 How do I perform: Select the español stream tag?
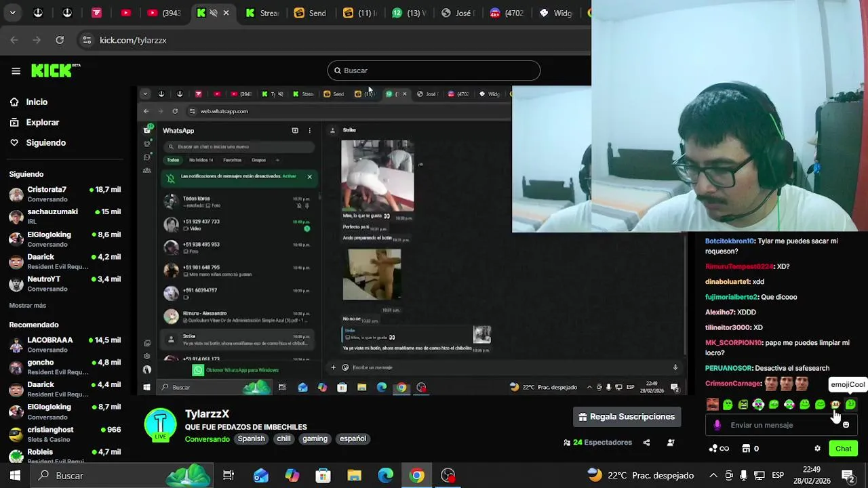[x=353, y=439]
